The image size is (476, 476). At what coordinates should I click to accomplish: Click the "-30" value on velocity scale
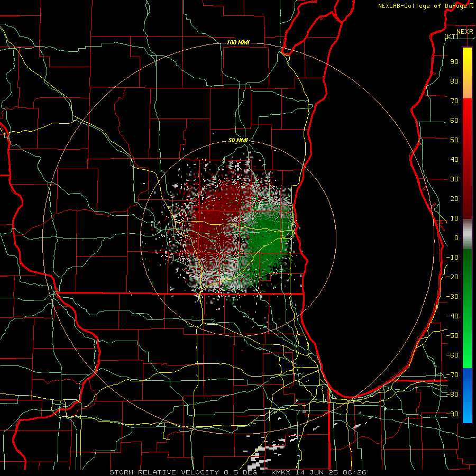pos(452,297)
